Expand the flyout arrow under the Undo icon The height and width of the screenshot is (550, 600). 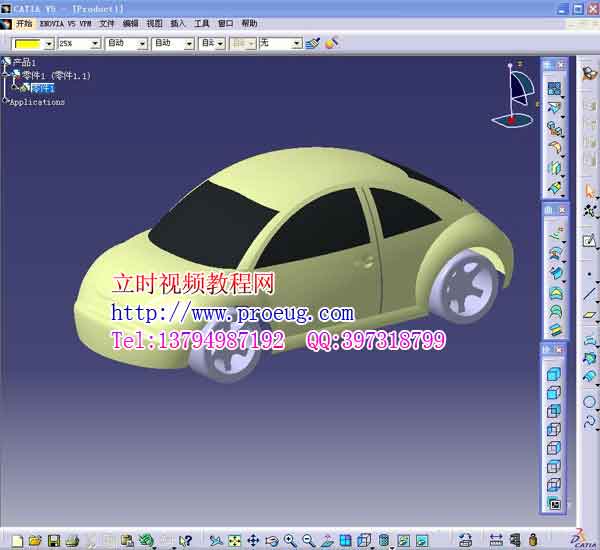pyautogui.click(x=154, y=548)
